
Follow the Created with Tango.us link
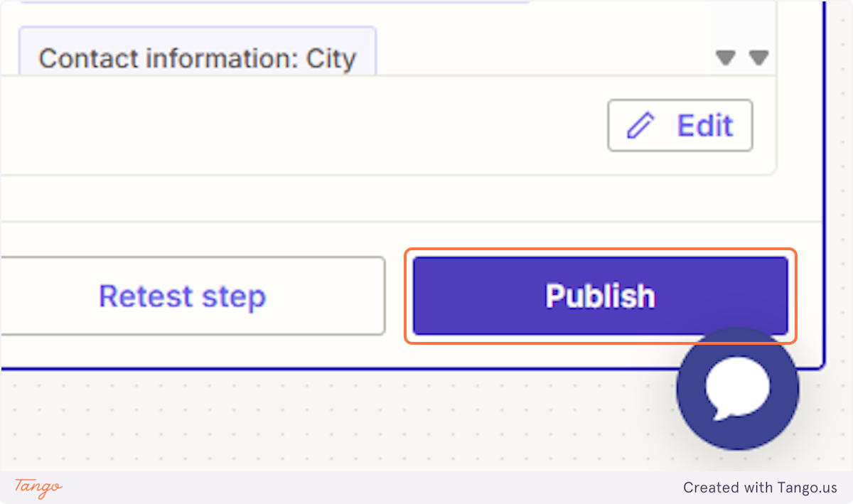tap(760, 488)
